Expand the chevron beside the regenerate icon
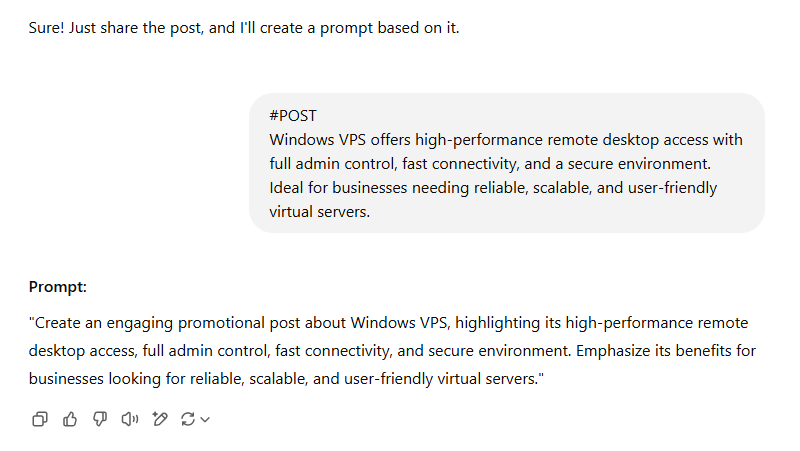 [205, 420]
